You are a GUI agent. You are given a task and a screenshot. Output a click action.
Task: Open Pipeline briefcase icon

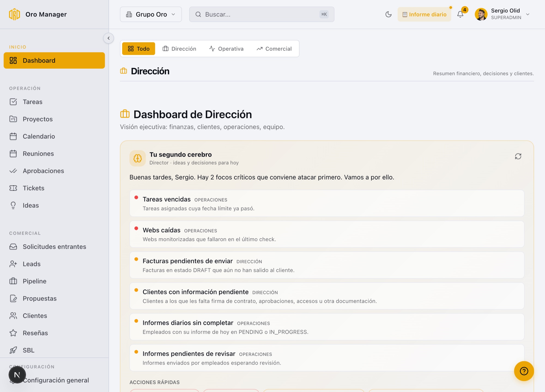pos(13,281)
